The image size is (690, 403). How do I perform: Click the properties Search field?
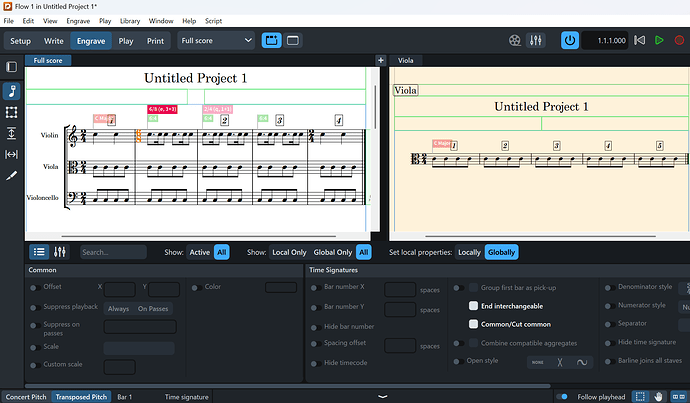(113, 252)
